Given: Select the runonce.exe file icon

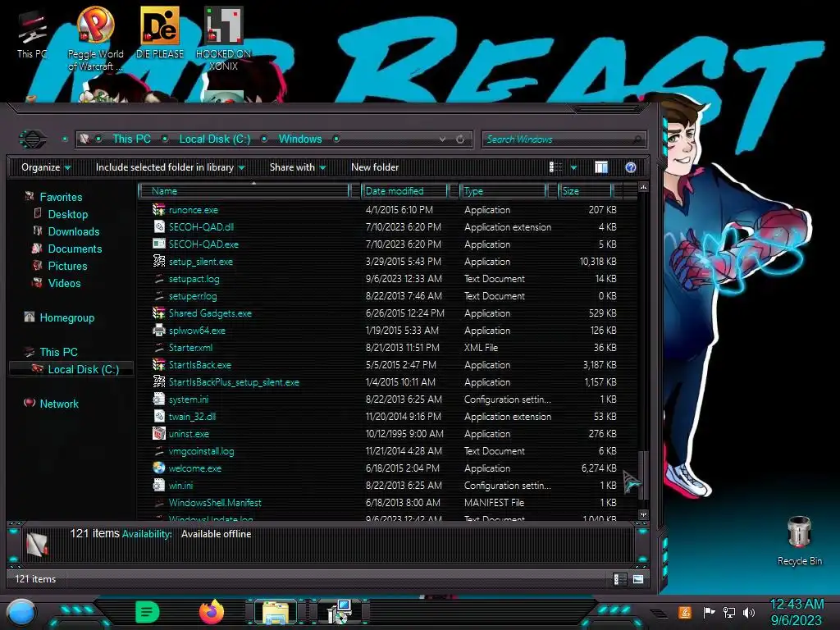Looking at the screenshot, I should 158,209.
